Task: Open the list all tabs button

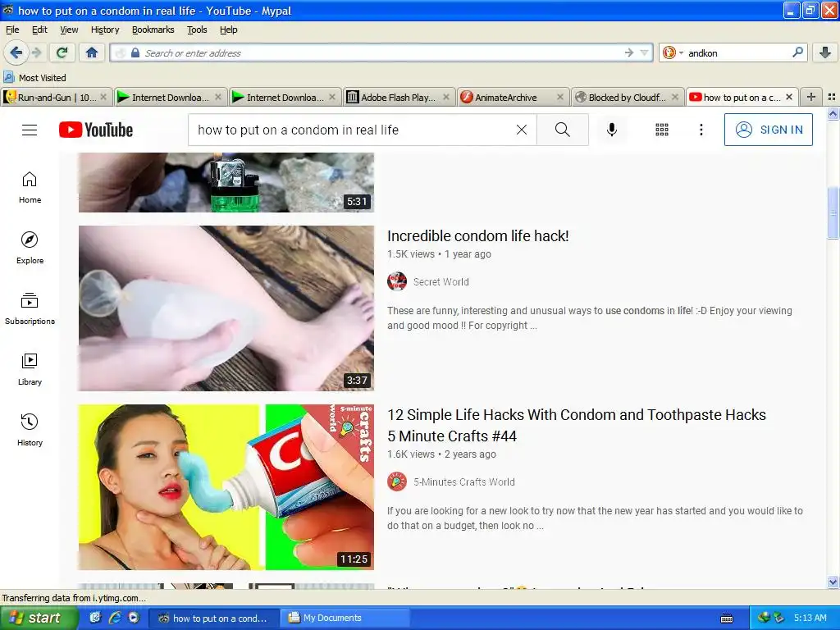Action: (x=832, y=97)
